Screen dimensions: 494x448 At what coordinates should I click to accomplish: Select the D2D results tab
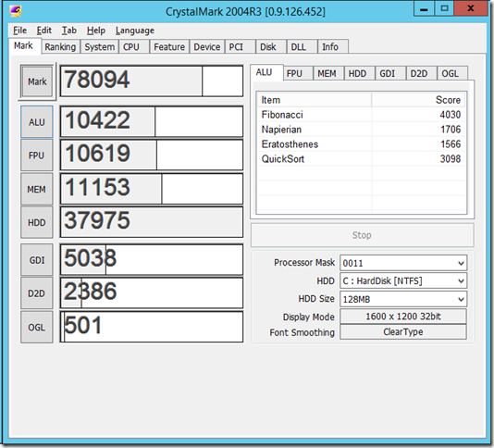[421, 73]
